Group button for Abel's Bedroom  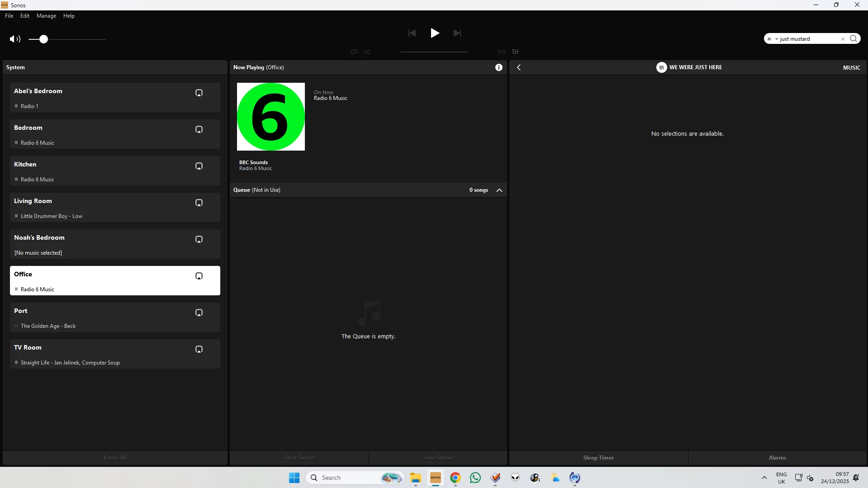199,93
